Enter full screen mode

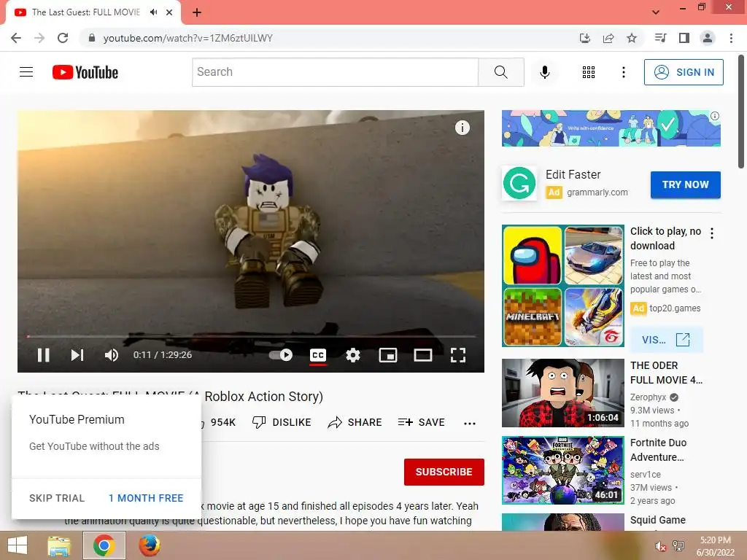(458, 355)
